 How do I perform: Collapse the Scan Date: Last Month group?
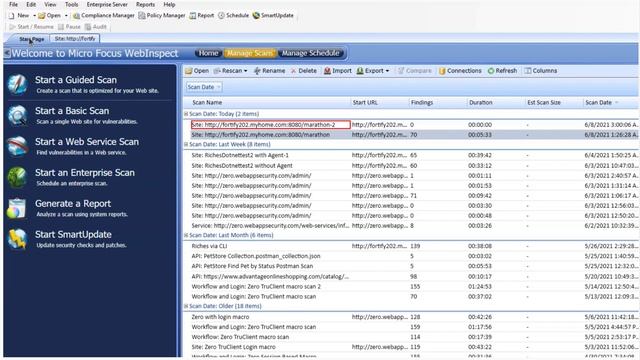186,236
